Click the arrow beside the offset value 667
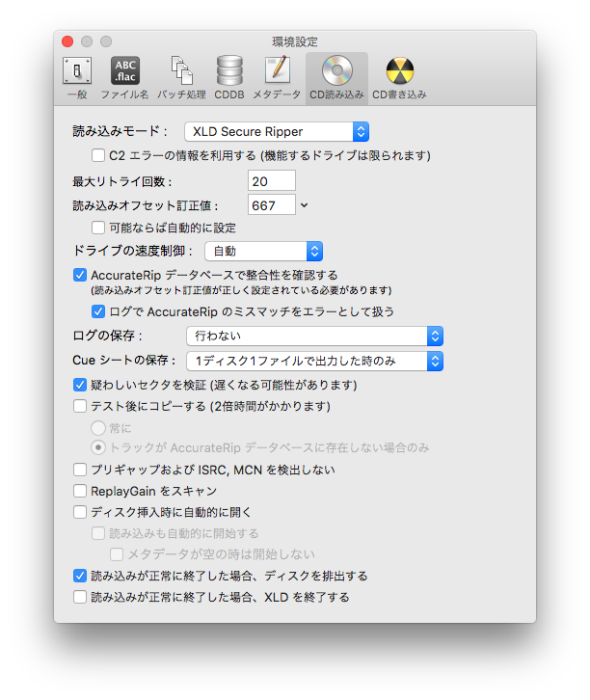 305,205
